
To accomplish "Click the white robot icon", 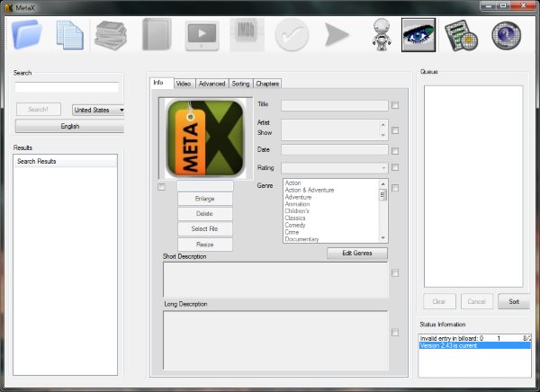I will click(382, 35).
